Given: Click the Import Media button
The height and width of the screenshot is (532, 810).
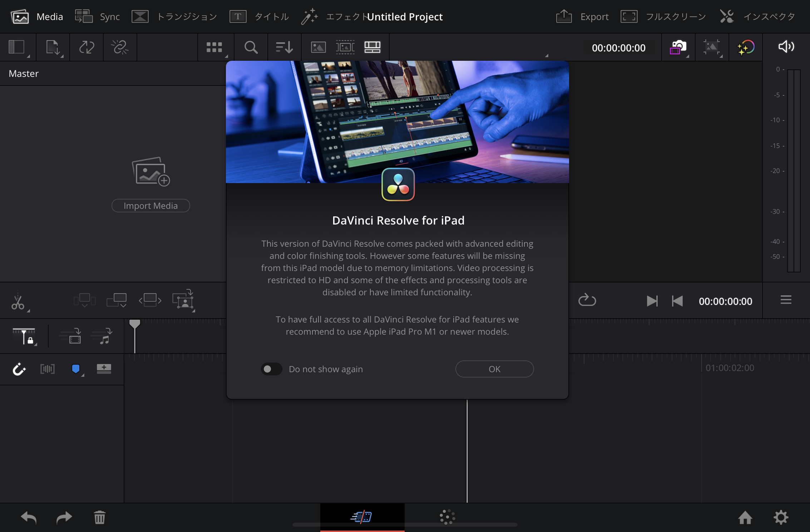Looking at the screenshot, I should pyautogui.click(x=150, y=206).
